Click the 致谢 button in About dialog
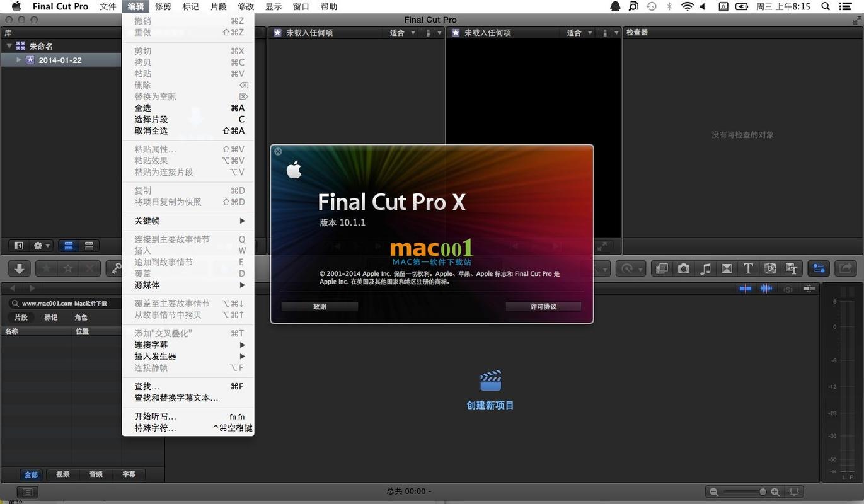 (320, 307)
